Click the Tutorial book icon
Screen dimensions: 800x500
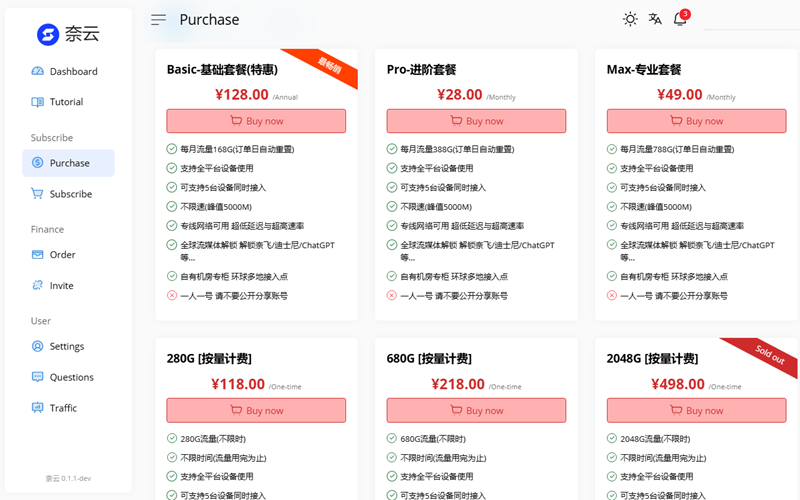[x=38, y=102]
